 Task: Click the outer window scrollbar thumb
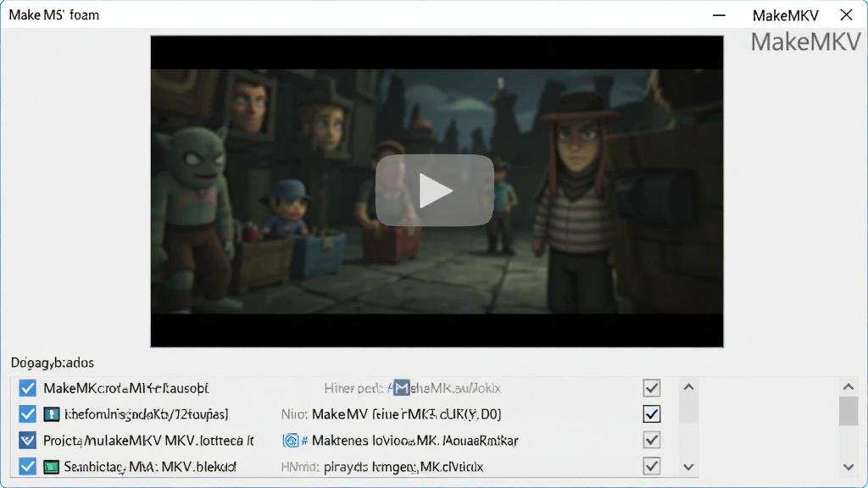pos(849,411)
